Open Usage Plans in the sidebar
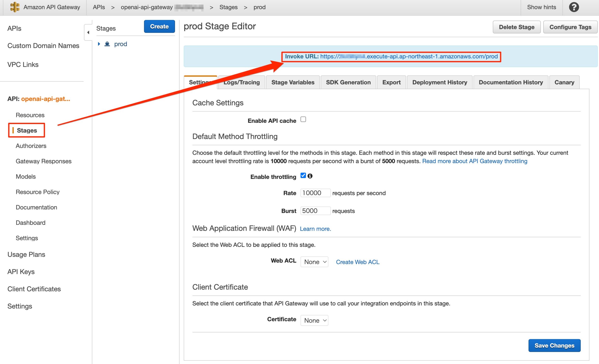Image resolution: width=599 pixels, height=364 pixels. (26, 255)
